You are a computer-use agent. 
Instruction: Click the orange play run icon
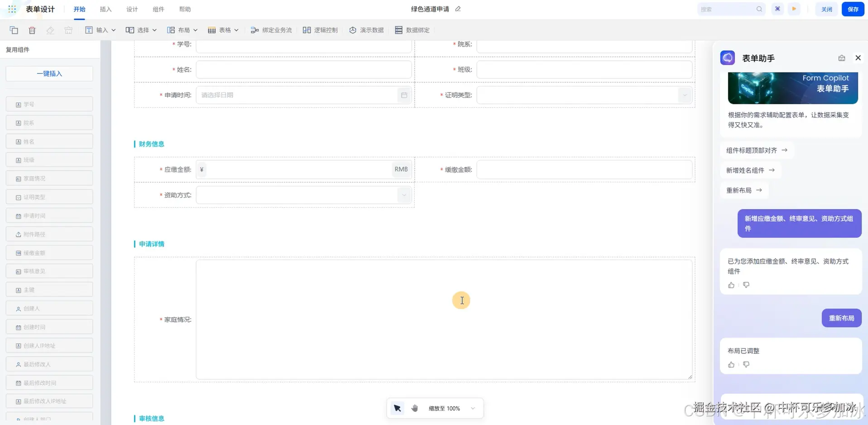tap(794, 9)
